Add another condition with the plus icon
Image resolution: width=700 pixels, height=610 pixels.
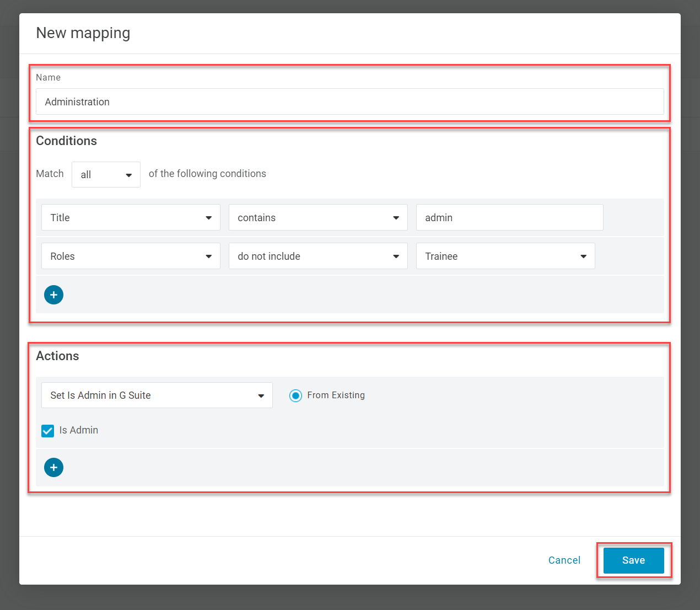pyautogui.click(x=53, y=295)
